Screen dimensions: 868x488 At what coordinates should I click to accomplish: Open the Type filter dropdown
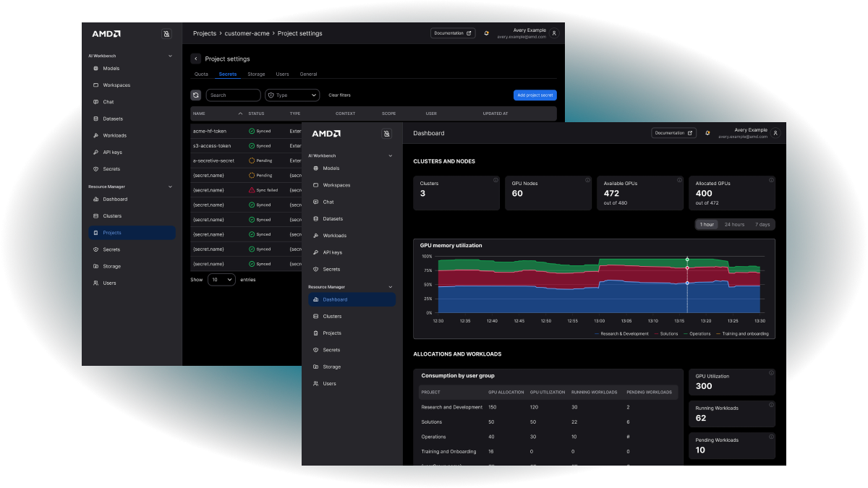click(292, 95)
